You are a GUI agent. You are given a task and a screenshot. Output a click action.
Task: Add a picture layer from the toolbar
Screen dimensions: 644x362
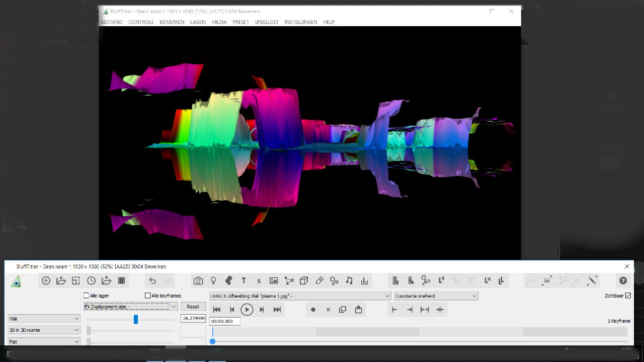[274, 281]
